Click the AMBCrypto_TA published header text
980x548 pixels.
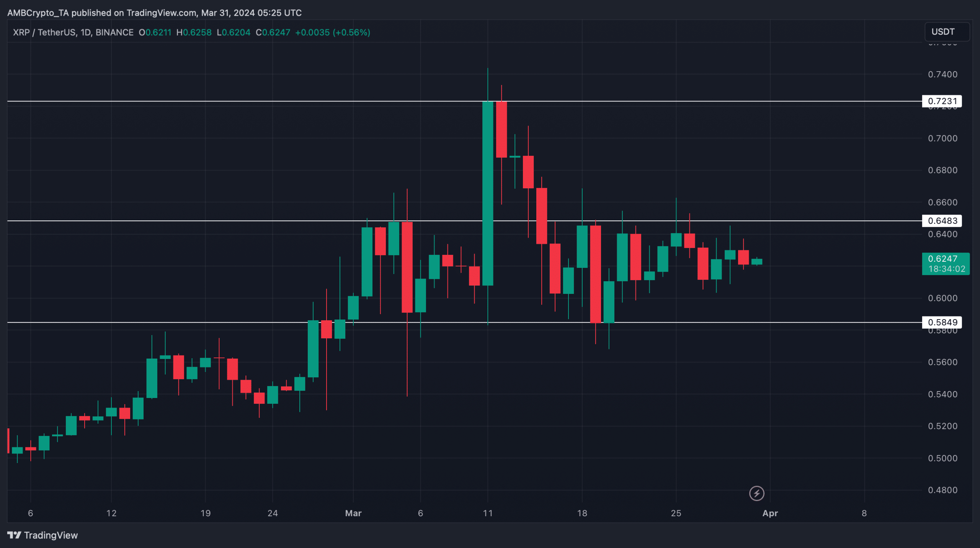154,13
